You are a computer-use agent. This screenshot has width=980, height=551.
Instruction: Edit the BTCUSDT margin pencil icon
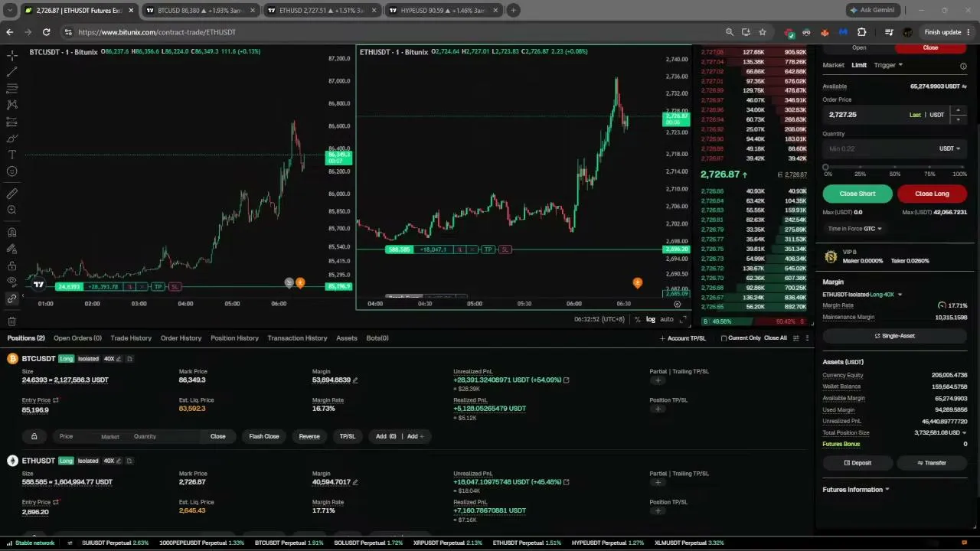click(x=355, y=380)
